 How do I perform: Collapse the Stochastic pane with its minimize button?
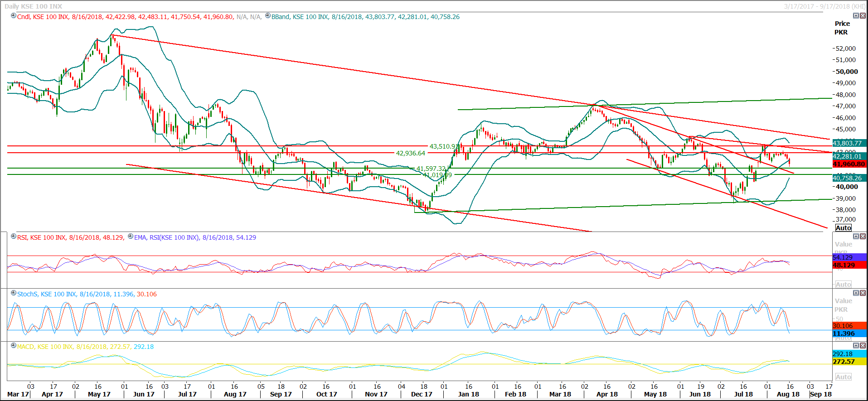click(856, 293)
